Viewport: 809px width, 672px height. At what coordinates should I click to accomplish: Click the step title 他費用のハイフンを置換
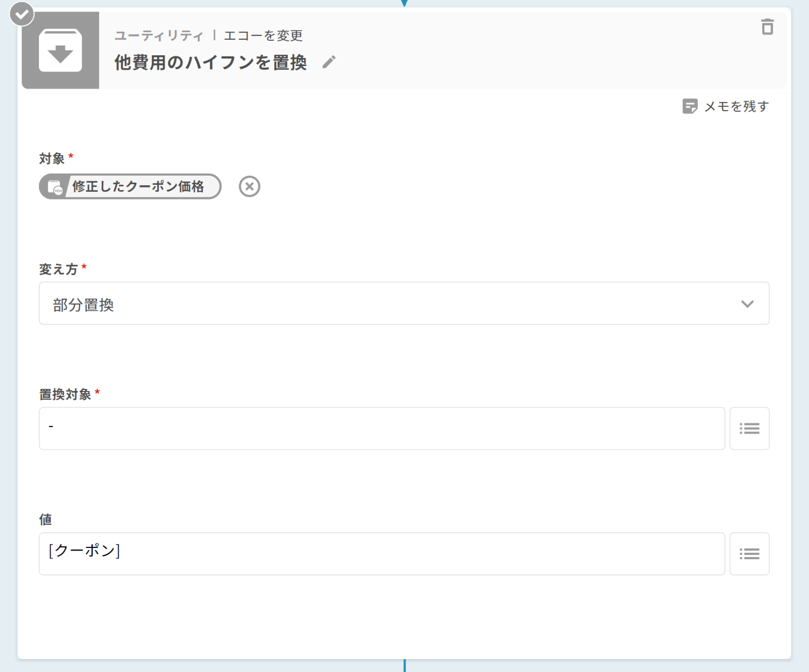click(x=210, y=62)
